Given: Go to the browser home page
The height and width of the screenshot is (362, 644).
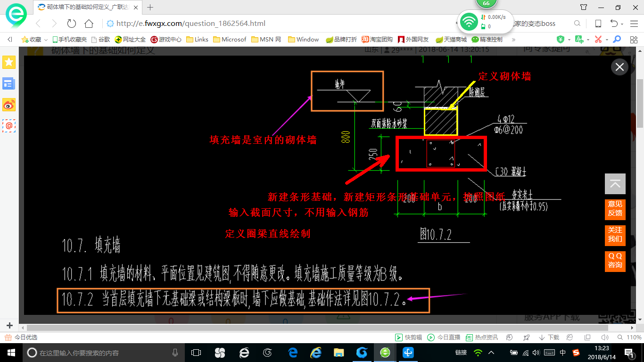Looking at the screenshot, I should pyautogui.click(x=89, y=24).
